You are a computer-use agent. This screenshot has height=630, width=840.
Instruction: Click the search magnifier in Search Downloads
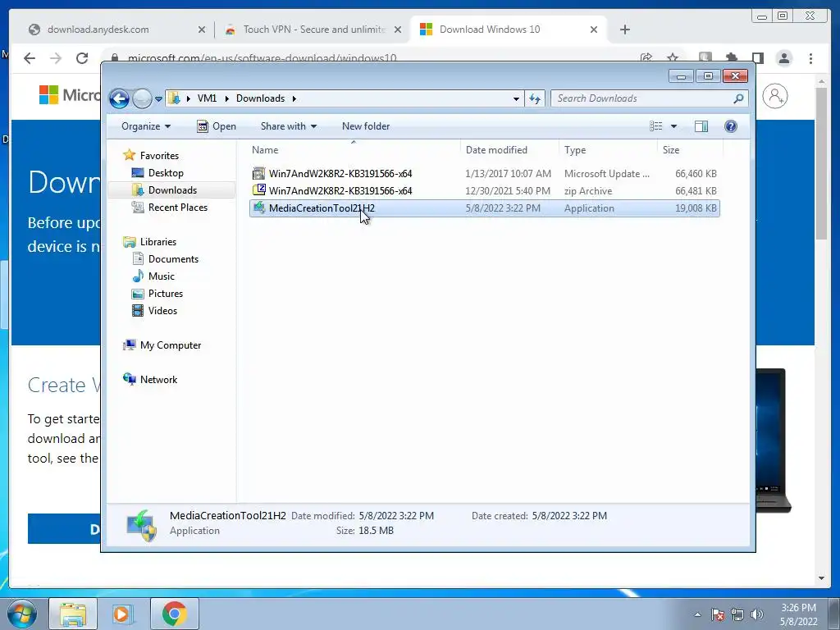pos(739,98)
